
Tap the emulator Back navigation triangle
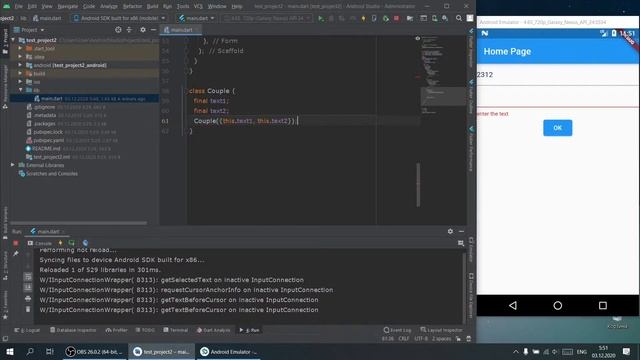coord(513,305)
